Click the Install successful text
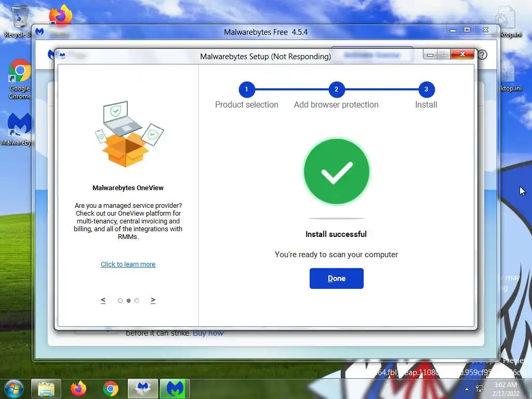 336,234
